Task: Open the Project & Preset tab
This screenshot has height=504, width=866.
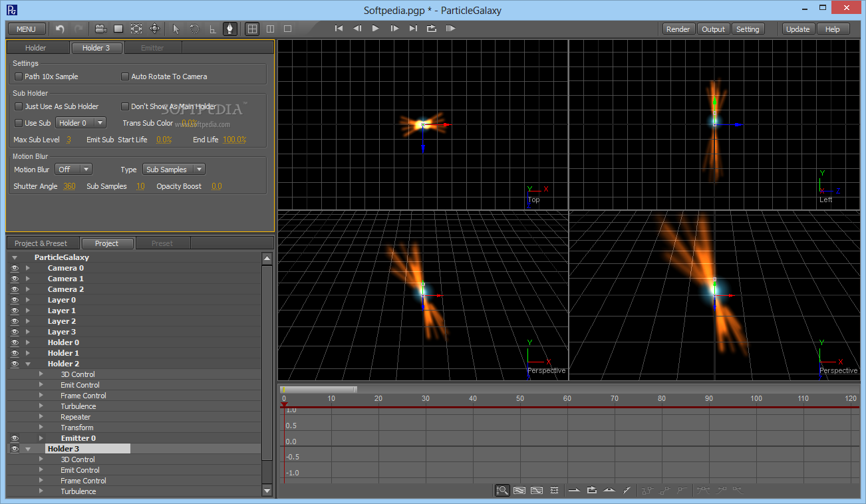Action: [41, 243]
